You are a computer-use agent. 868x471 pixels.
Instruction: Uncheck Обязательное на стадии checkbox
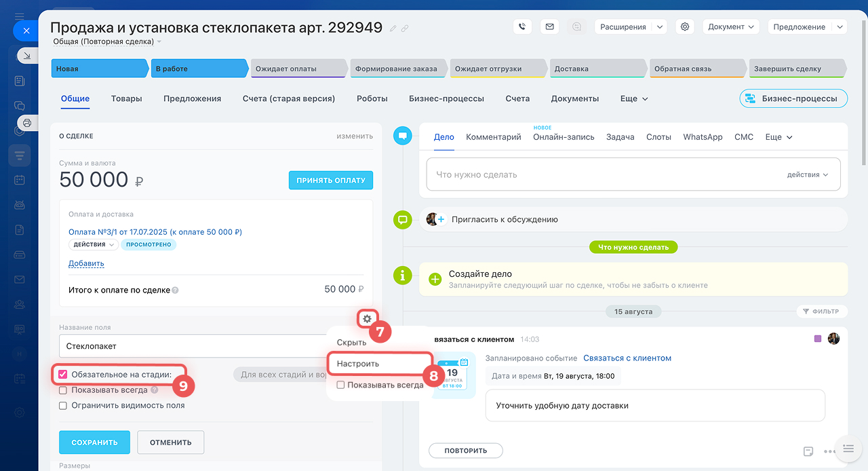[63, 374]
